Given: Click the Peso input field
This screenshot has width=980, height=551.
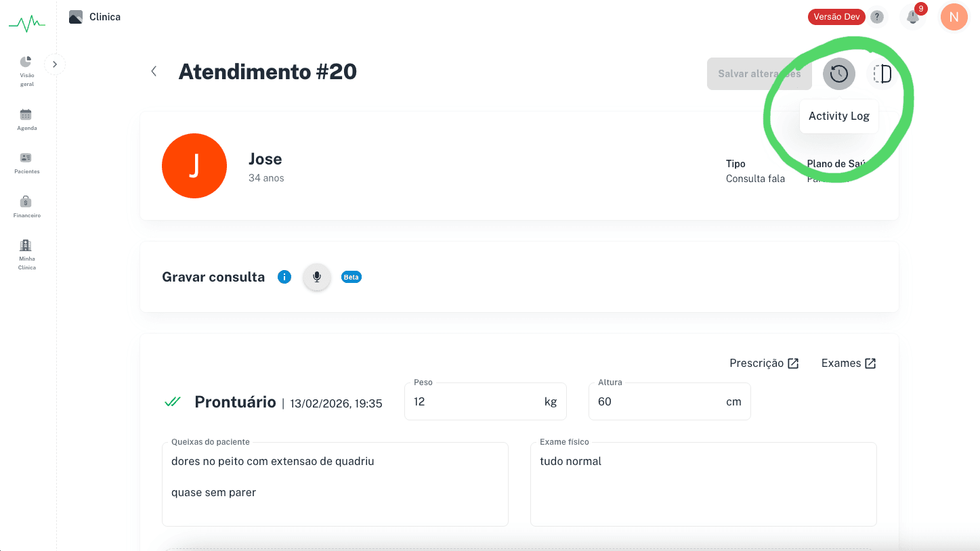Looking at the screenshot, I should 486,401.
